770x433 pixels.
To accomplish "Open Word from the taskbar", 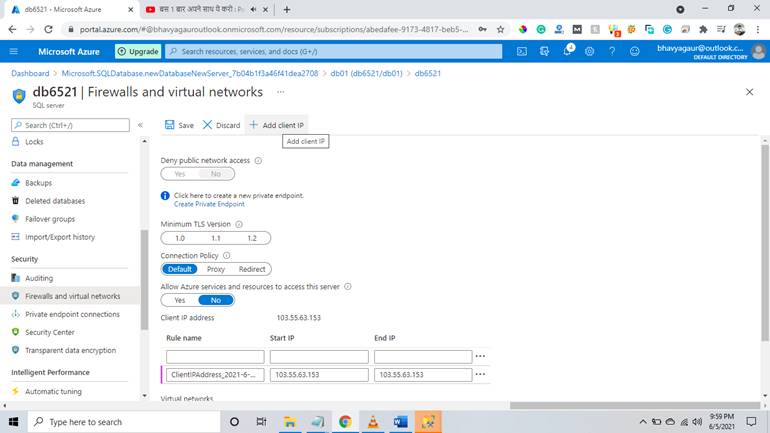I will point(400,422).
